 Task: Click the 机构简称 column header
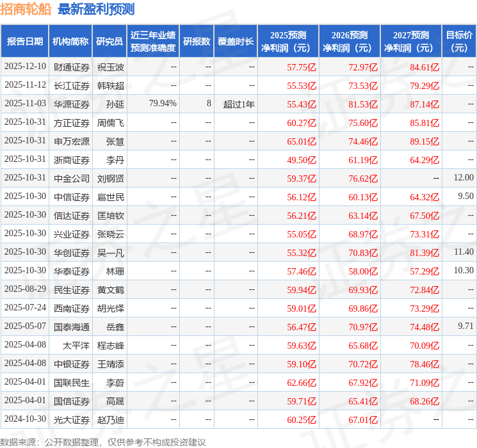pyautogui.click(x=70, y=41)
